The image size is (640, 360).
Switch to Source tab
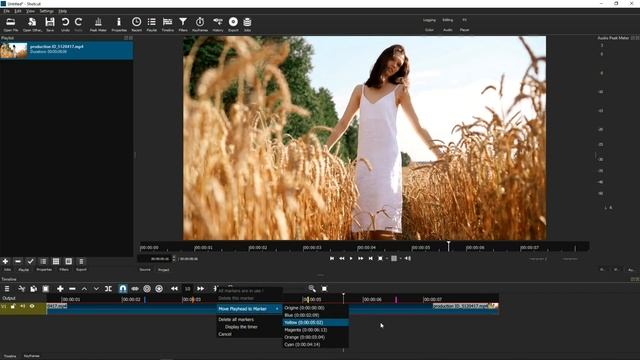(x=145, y=270)
